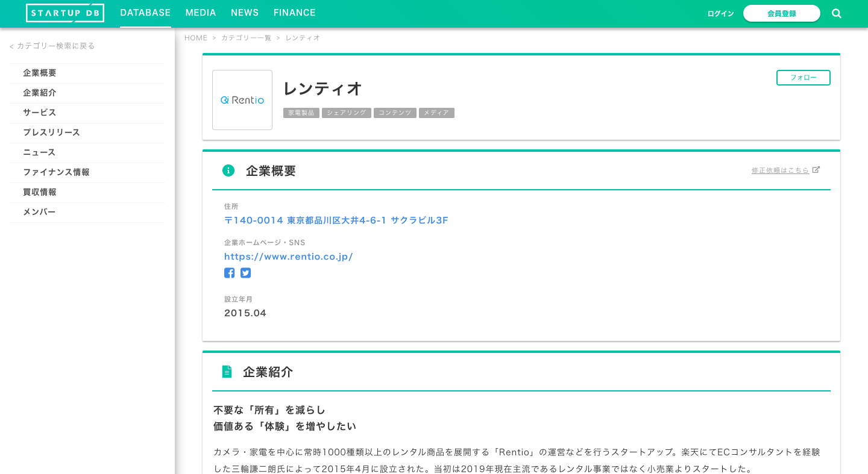
Task: Click the 会員登録 registration button
Action: tap(782, 13)
